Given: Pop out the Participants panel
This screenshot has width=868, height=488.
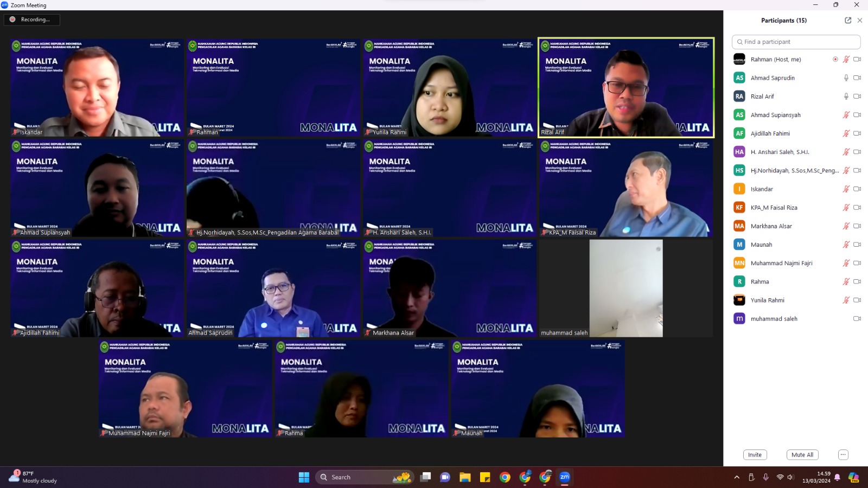Looking at the screenshot, I should click(847, 21).
